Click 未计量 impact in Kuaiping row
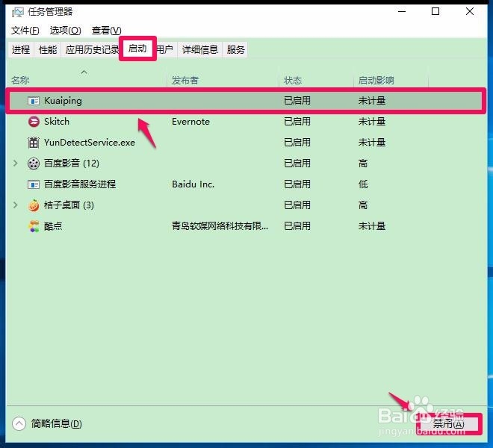 (x=372, y=101)
